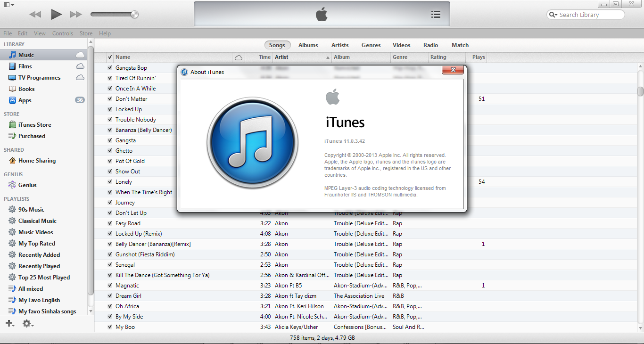Viewport: 644px width, 344px height.
Task: Expand the Search Library magnifier dropdown
Action: [553, 15]
